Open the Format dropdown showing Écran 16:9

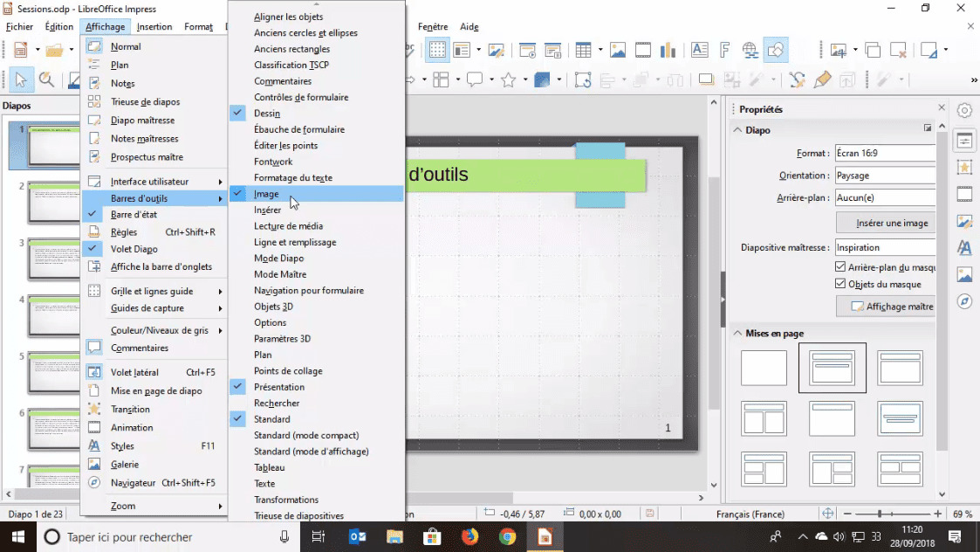point(885,153)
